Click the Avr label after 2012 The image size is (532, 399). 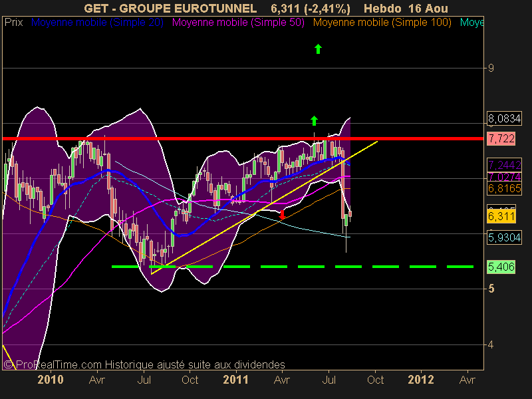tap(467, 379)
